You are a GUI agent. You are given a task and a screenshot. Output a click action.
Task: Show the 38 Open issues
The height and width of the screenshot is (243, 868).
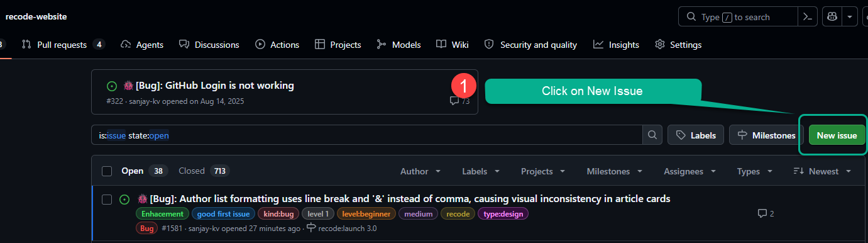[x=144, y=171]
